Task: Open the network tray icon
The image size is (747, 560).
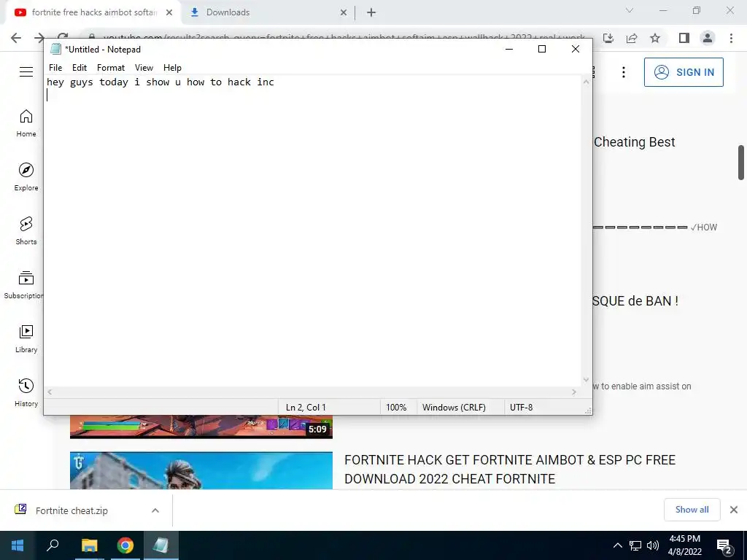Action: (635, 545)
